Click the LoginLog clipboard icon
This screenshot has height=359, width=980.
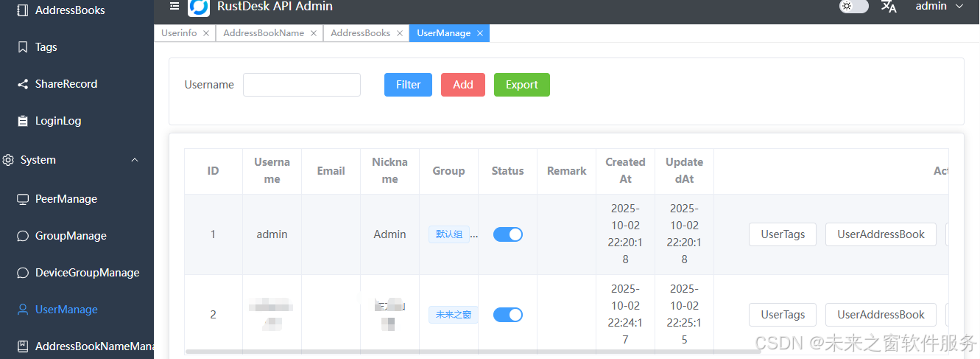coord(23,121)
